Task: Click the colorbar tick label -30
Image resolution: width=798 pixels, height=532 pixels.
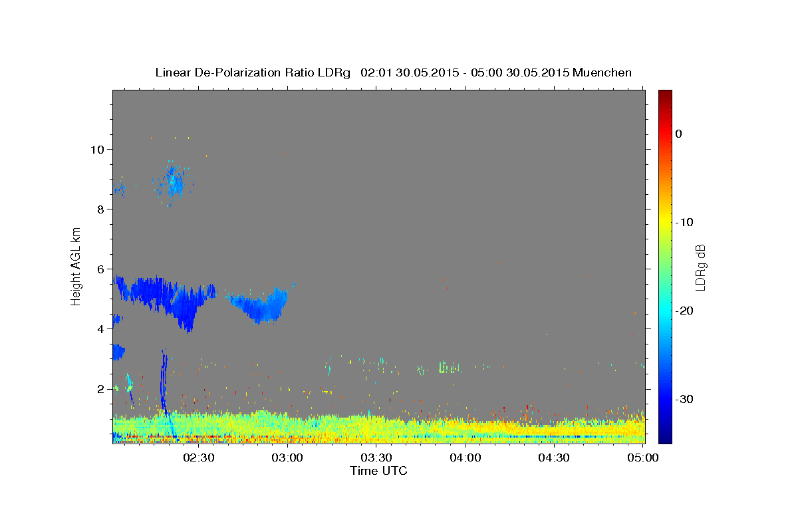Action: pos(684,399)
